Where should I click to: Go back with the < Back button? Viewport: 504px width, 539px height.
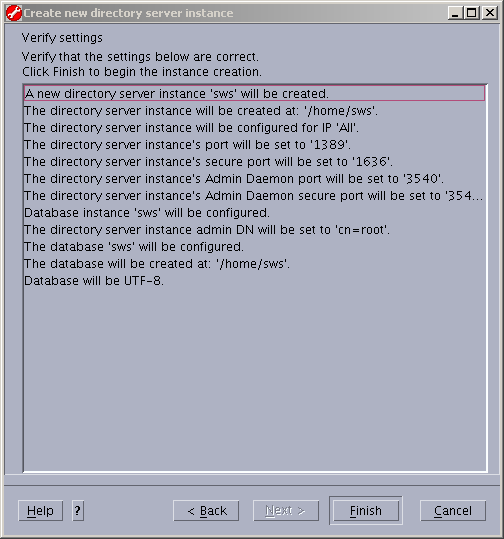click(206, 510)
